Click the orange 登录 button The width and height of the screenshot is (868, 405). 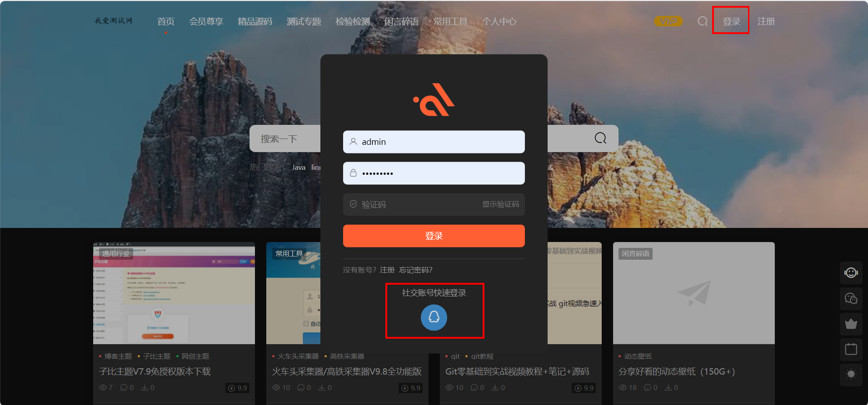click(x=434, y=236)
